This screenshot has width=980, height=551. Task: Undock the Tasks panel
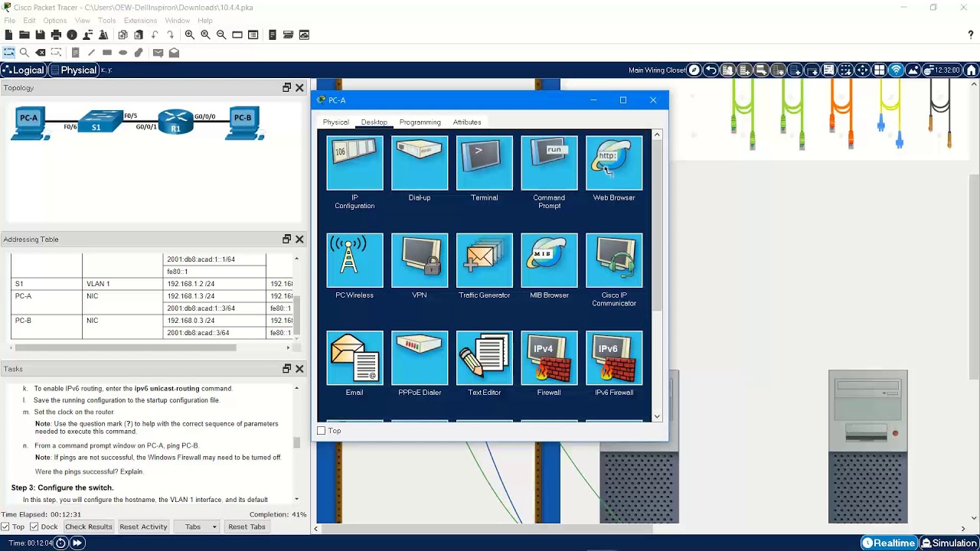[x=286, y=368]
